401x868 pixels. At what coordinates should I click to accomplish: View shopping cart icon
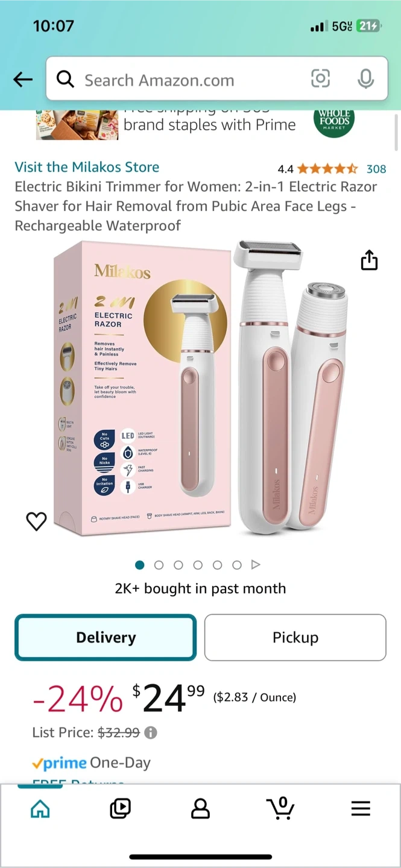[x=280, y=808]
